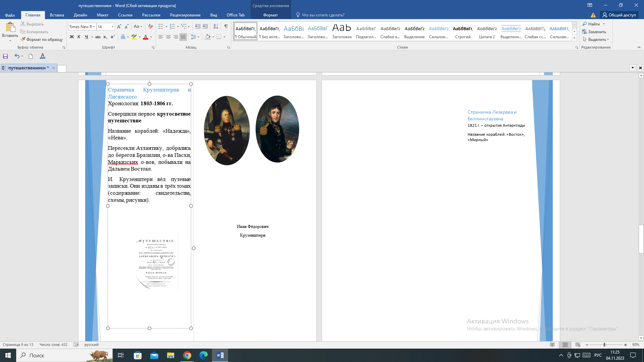
Task: Expand numbering list dropdown arrow
Action: pyautogui.click(x=178, y=26)
